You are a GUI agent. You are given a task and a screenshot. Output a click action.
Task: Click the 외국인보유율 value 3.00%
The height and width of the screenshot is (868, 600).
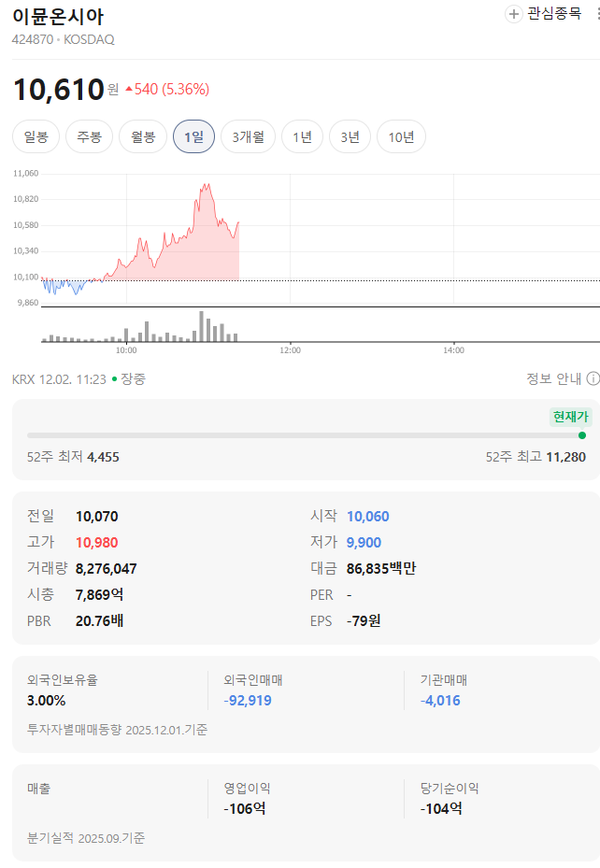click(46, 701)
